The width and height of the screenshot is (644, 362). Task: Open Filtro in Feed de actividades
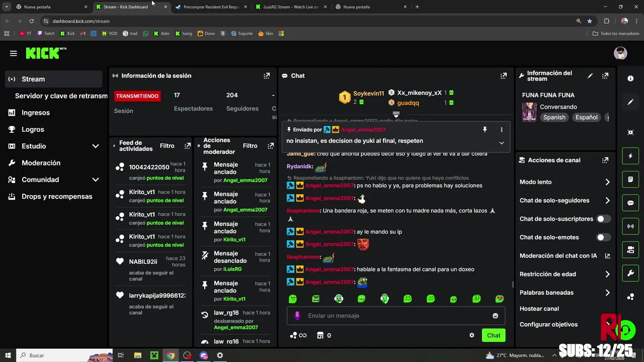point(167,146)
